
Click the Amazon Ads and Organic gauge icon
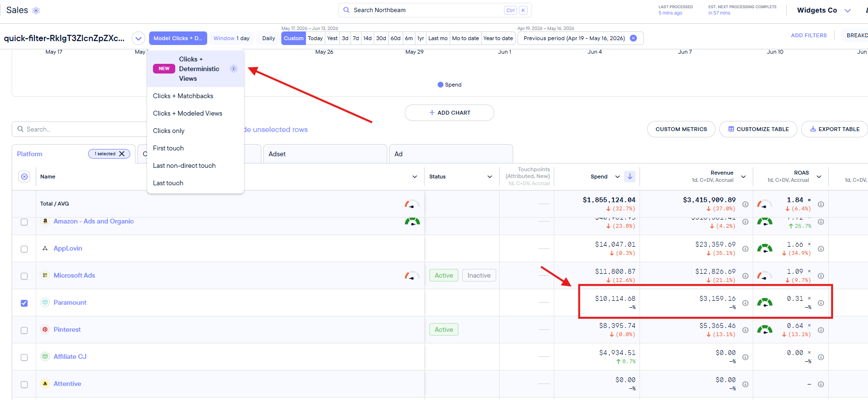pyautogui.click(x=412, y=222)
